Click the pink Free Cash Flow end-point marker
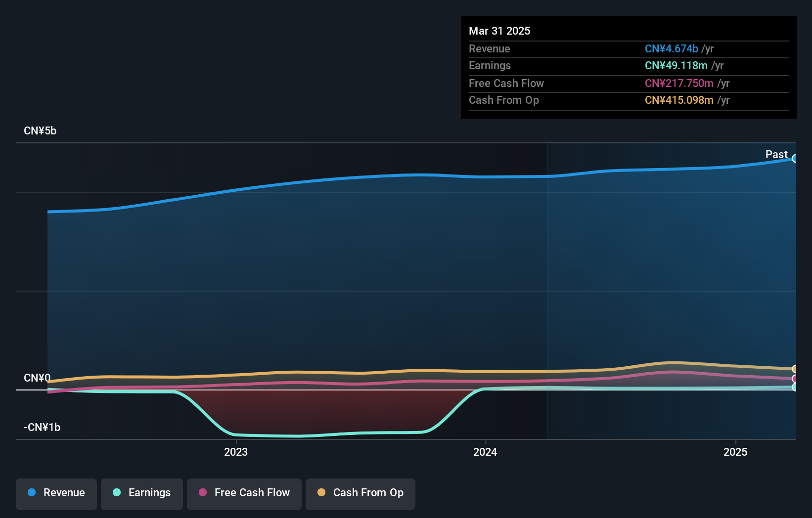 point(795,379)
